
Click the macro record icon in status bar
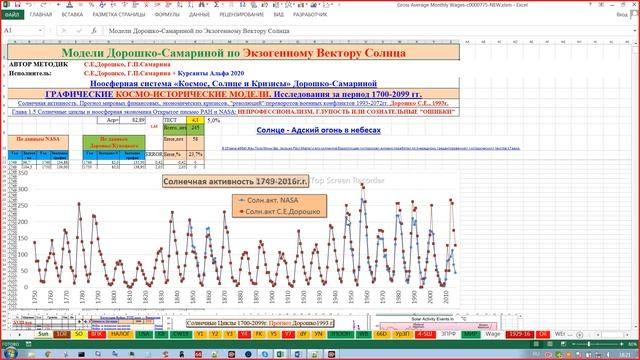(29, 344)
